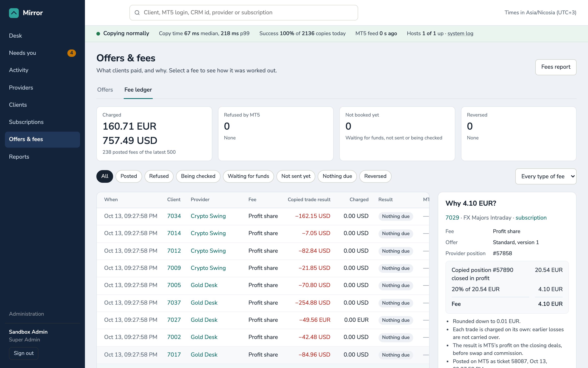588x368 pixels.
Task: Click the Not booked yet summary card
Action: [x=397, y=134]
